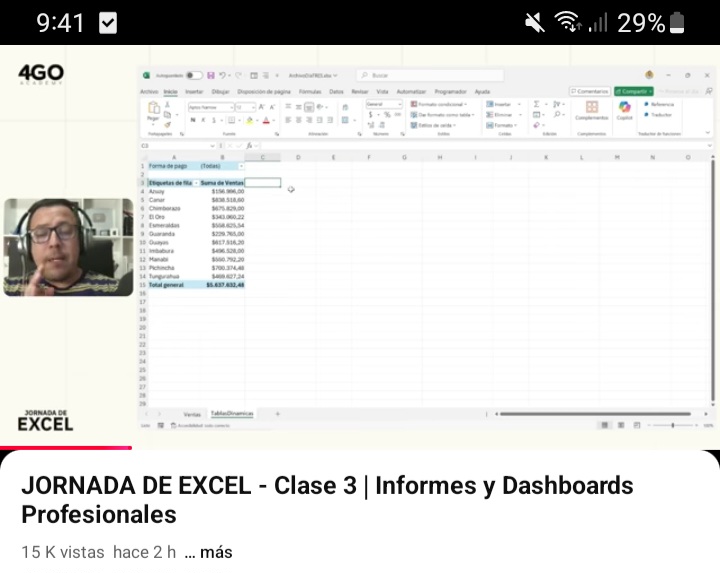Click the red video progress bar
The height and width of the screenshot is (573, 720).
(65, 447)
